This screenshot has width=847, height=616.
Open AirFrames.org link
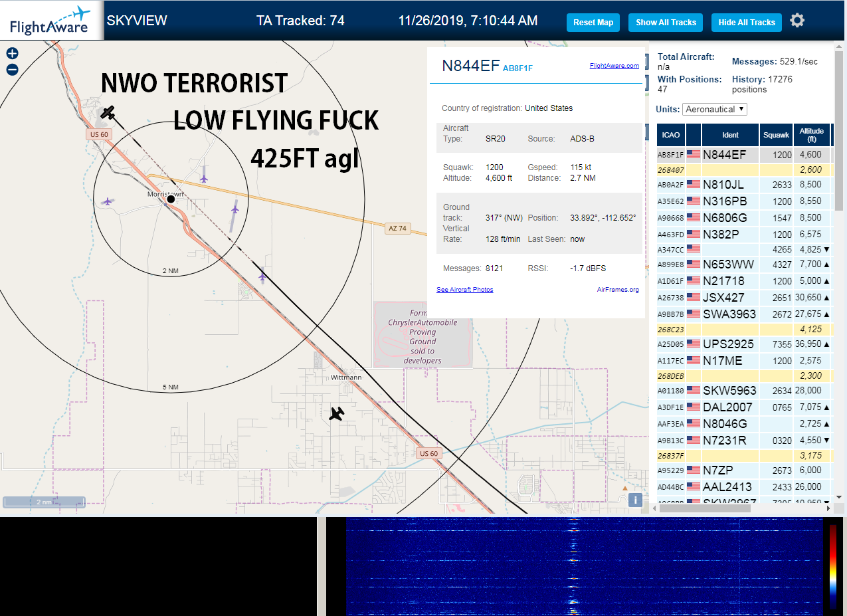click(x=618, y=290)
